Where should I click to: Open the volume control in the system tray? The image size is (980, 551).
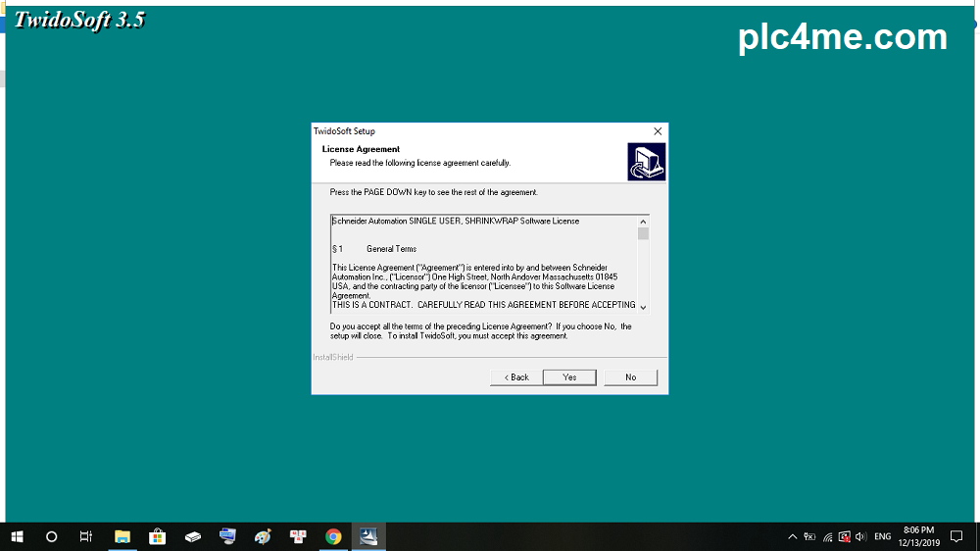pyautogui.click(x=860, y=537)
